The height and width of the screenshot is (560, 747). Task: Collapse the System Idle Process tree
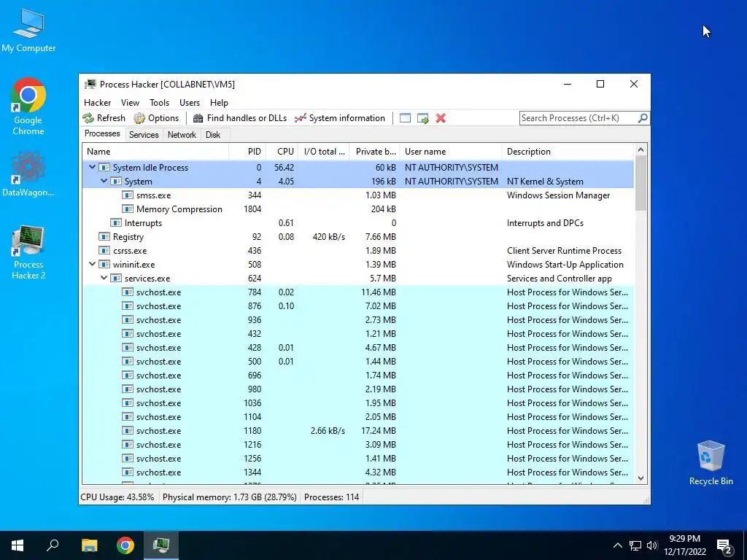pos(92,167)
